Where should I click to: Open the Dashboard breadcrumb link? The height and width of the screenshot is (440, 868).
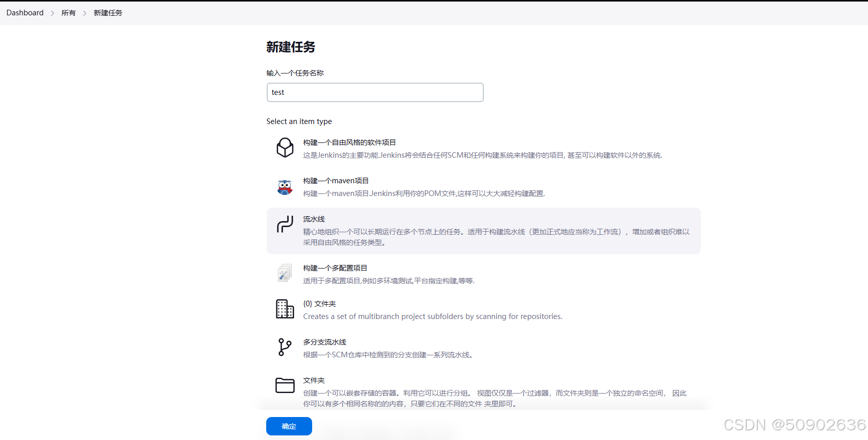[25, 13]
